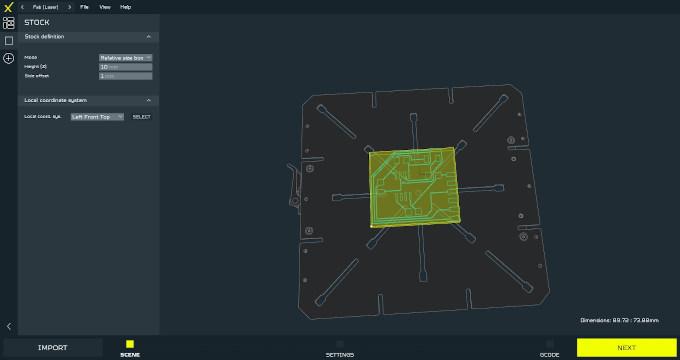Screen dimensions: 680x360
Task: Click the Import button
Action: tap(52, 347)
